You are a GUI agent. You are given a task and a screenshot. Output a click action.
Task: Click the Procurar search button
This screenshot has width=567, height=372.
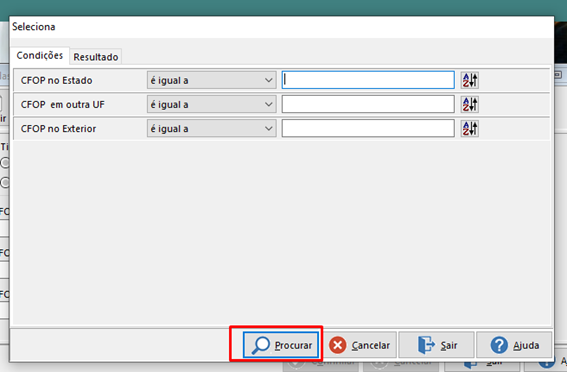pos(281,345)
